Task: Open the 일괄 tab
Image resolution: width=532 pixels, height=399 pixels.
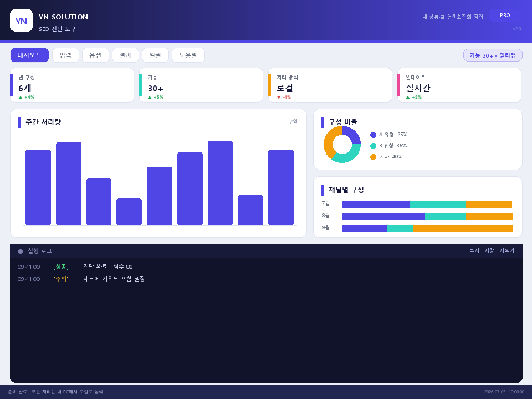Action: (x=155, y=55)
